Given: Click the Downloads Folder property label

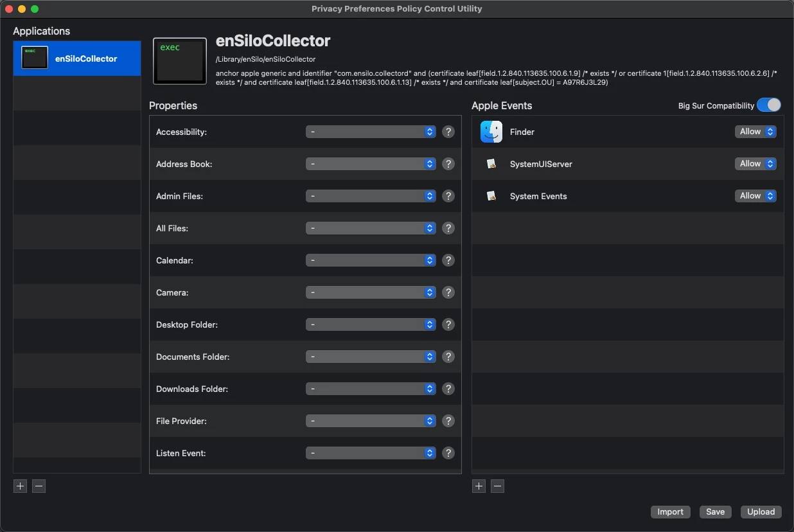Looking at the screenshot, I should pyautogui.click(x=192, y=389).
